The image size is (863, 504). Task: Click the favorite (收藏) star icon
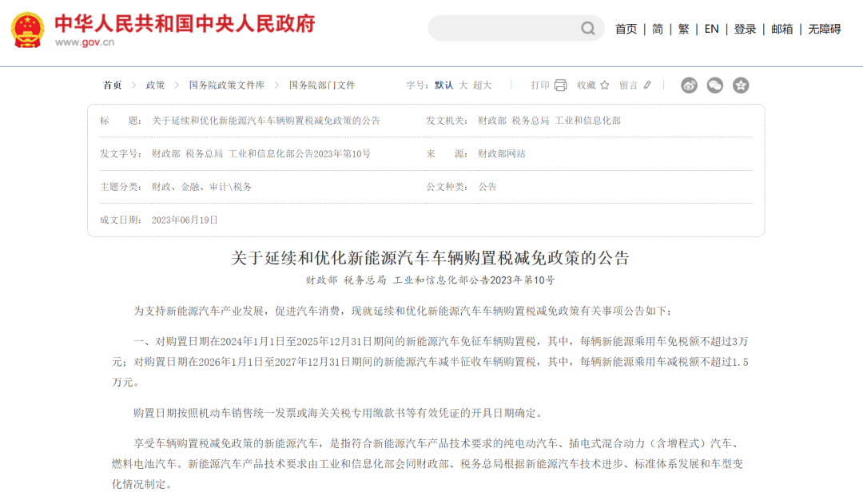tap(605, 85)
